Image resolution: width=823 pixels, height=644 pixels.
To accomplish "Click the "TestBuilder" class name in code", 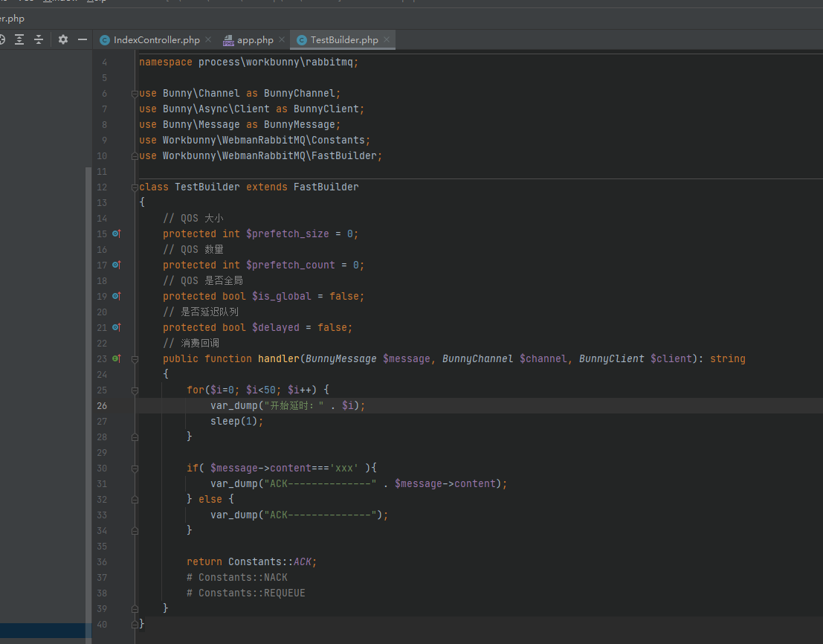I will [207, 187].
